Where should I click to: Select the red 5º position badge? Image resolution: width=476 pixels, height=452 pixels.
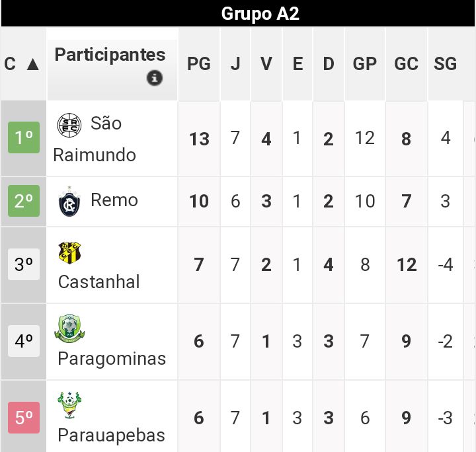tap(24, 418)
